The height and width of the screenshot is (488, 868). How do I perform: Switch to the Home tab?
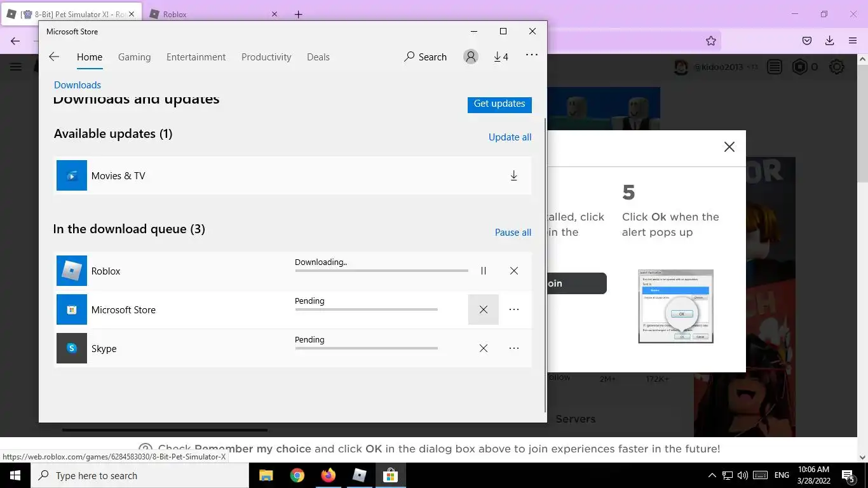[90, 57]
